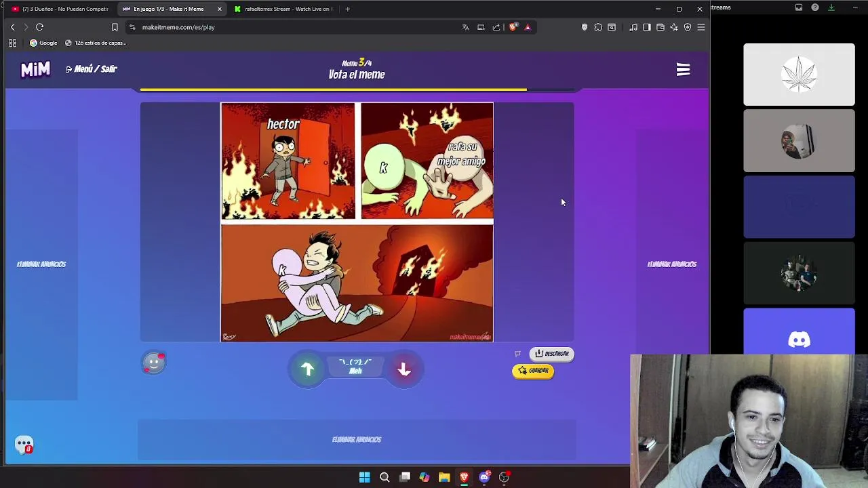This screenshot has height=488, width=868.
Task: Vote Meh on the meme
Action: [355, 367]
